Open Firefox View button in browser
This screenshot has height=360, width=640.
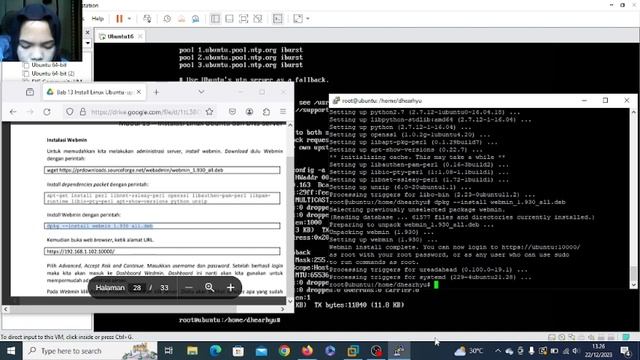pos(30,92)
